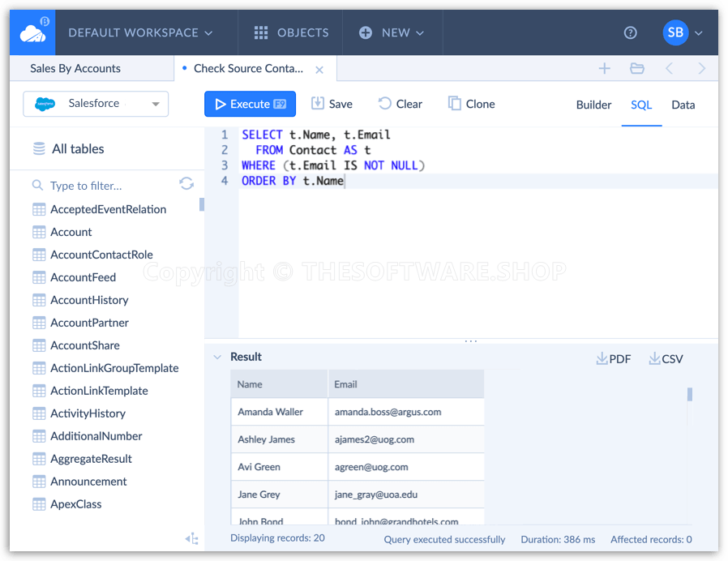728x561 pixels.
Task: Open a new query tab with plus icon
Action: click(605, 69)
